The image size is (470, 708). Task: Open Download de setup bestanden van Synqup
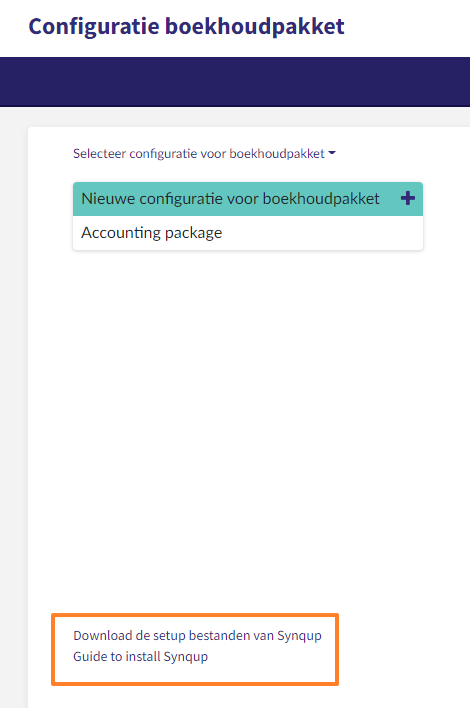coord(197,635)
